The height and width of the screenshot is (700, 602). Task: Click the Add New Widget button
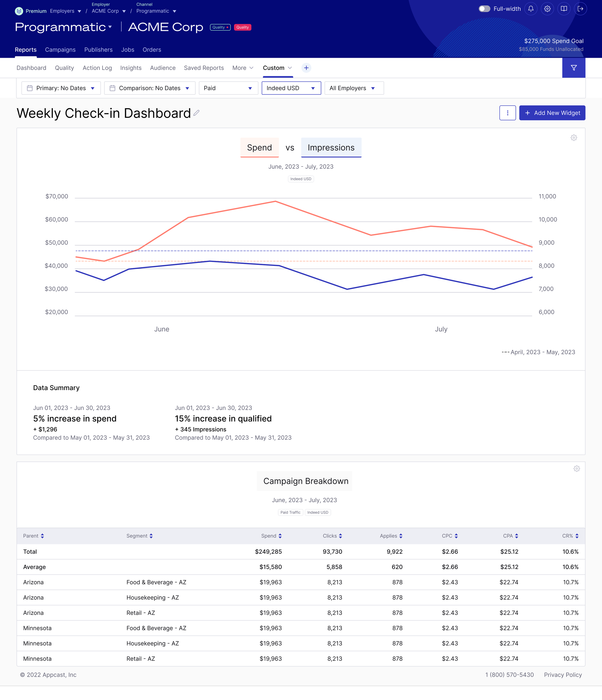[x=552, y=113]
